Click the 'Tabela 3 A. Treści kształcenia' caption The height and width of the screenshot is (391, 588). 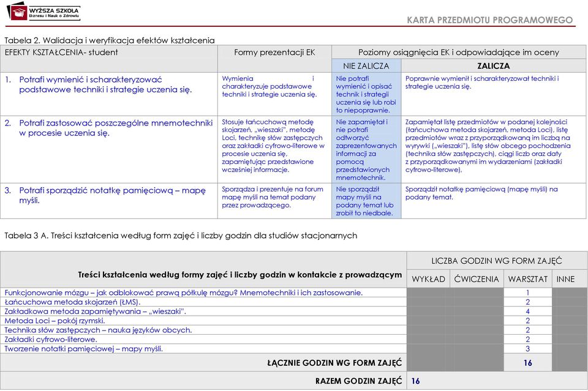coord(181,236)
